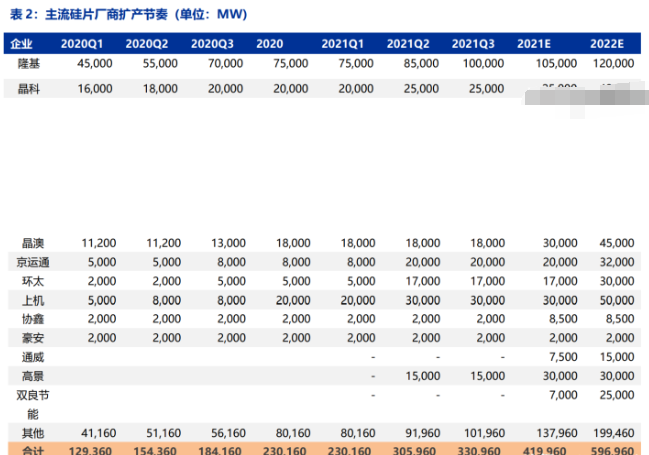
Task: Click the 其他 row label
Action: [33, 433]
